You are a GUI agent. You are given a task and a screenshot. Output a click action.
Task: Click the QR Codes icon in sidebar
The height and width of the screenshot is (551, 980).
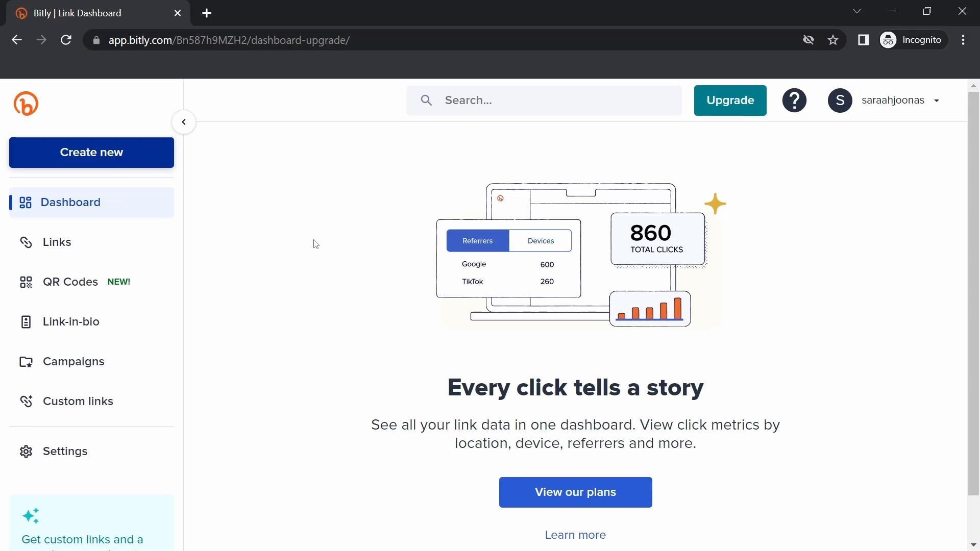coord(26,282)
